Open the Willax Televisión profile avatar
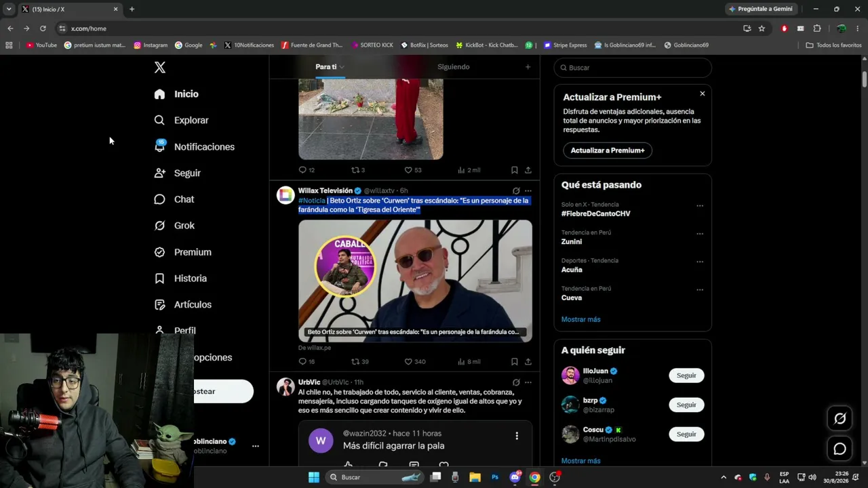 click(285, 195)
